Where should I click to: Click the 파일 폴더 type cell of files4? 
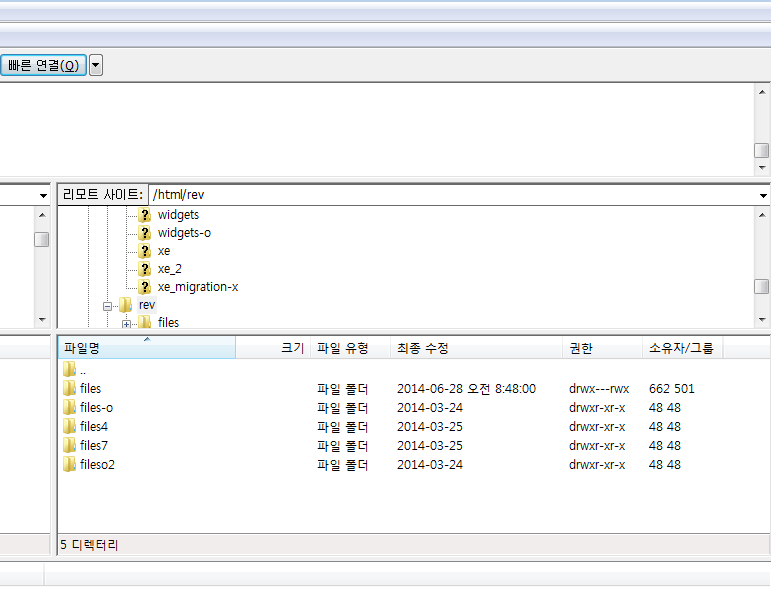point(343,427)
